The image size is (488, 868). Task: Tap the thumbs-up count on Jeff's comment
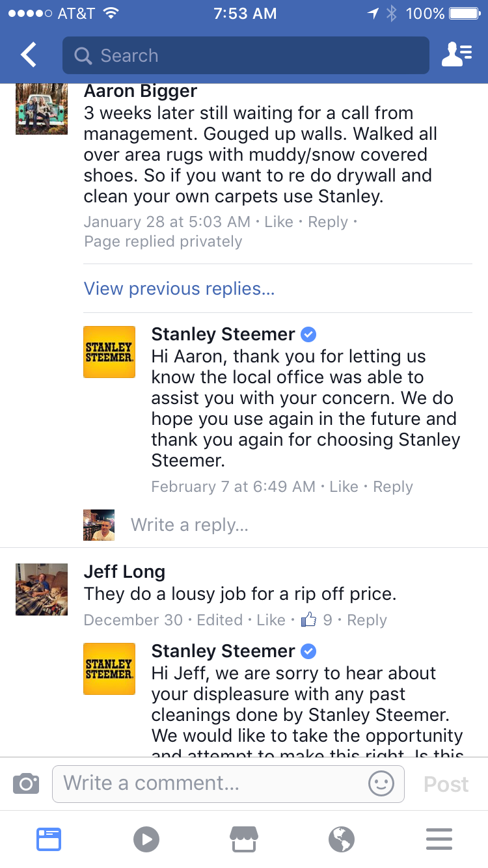coord(316,620)
